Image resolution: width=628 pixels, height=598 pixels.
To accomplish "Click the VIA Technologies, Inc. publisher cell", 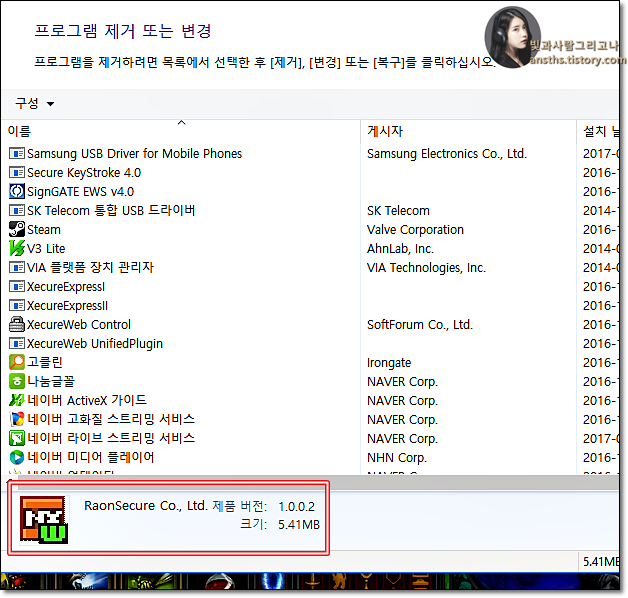I will (x=427, y=268).
